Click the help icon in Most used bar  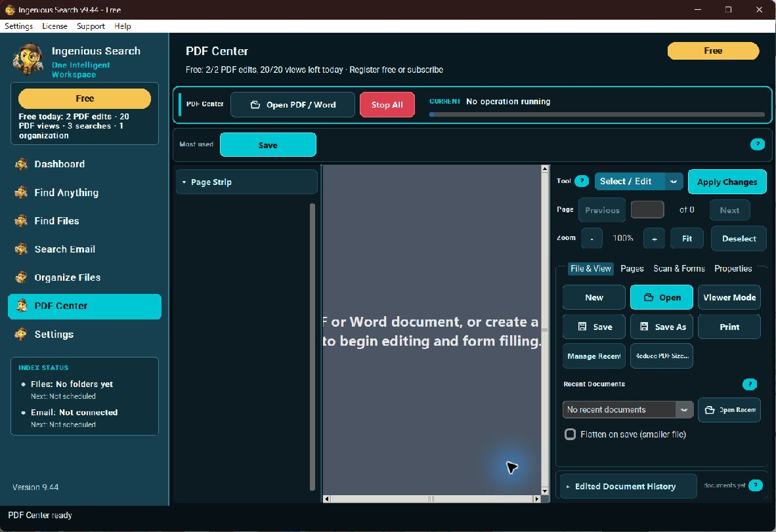coord(757,144)
